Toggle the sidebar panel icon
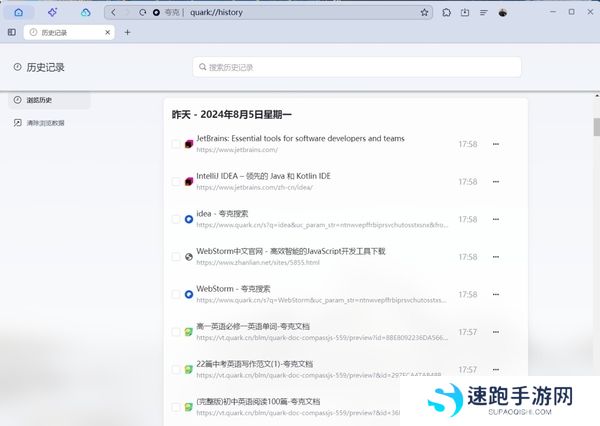This screenshot has width=600, height=426. pos(12,32)
